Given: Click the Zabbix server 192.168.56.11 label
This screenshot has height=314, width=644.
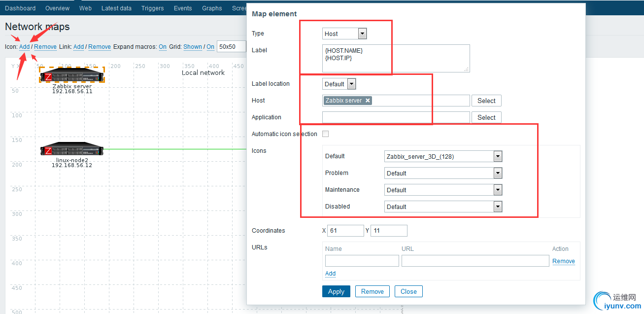Looking at the screenshot, I should coord(72,89).
